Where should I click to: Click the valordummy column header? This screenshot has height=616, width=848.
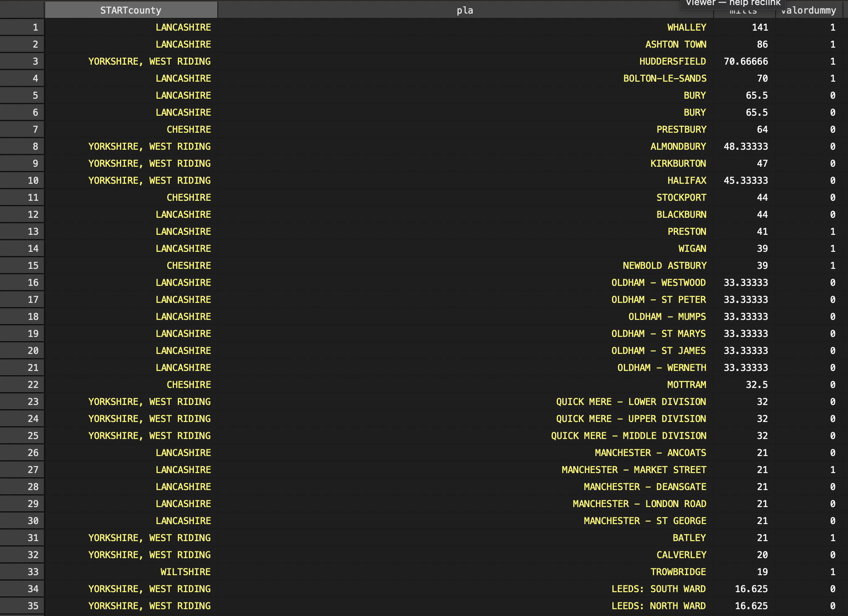tap(808, 12)
